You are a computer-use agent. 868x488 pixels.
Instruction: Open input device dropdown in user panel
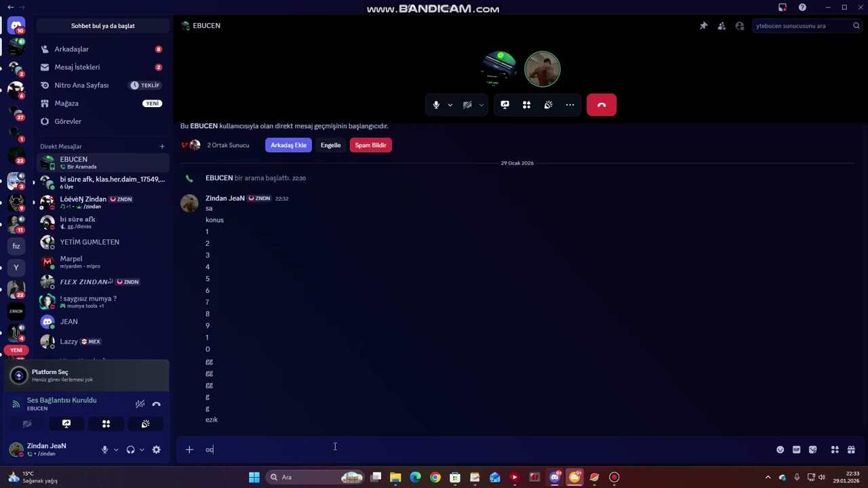116,449
